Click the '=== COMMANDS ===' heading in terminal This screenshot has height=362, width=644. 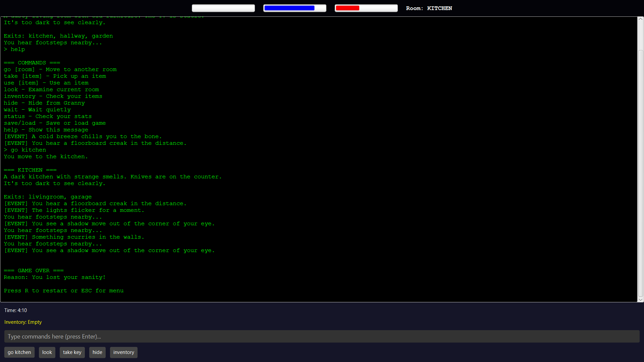(32, 63)
